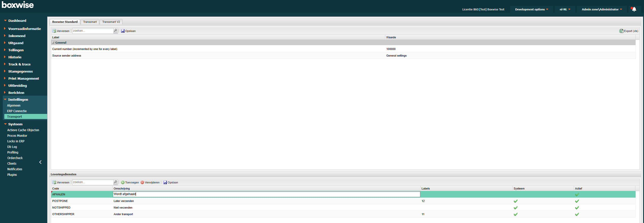The width and height of the screenshot is (644, 223).
Task: Click Opslaan in Leveringsdiensten toolbar
Action: point(171,182)
